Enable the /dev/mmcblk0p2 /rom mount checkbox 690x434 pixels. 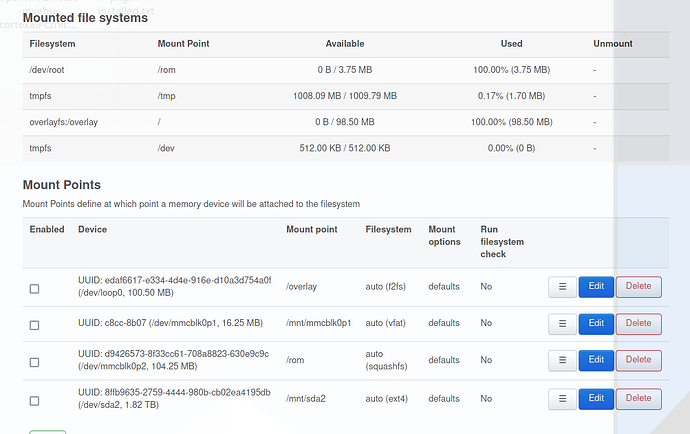(x=34, y=362)
